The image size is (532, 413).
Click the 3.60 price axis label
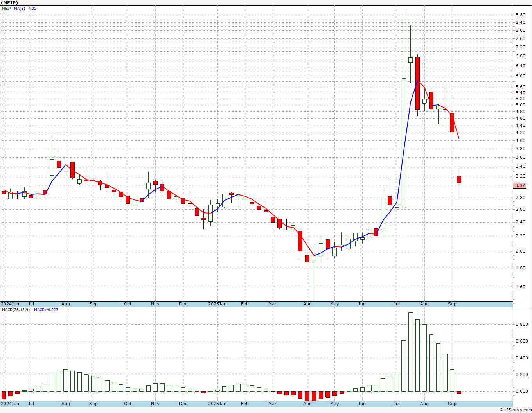click(x=520, y=157)
